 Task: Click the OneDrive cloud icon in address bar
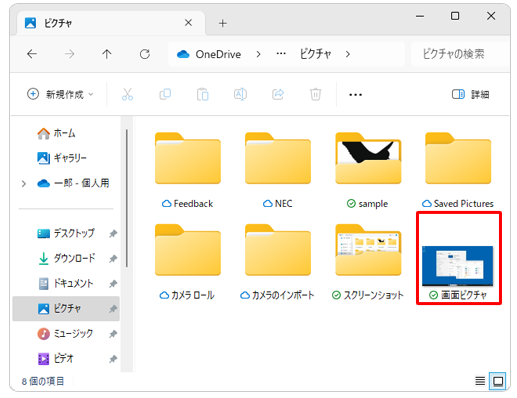click(x=183, y=54)
